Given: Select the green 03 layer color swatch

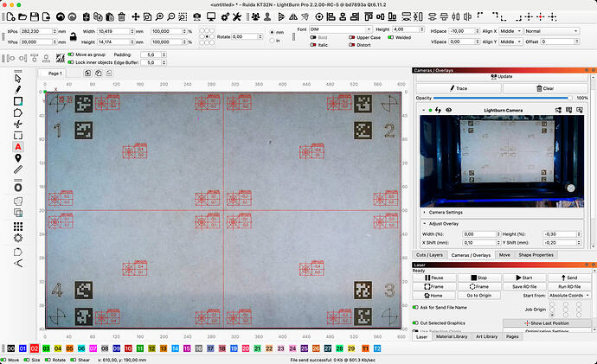Looking at the screenshot, I should pyautogui.click(x=46, y=348).
